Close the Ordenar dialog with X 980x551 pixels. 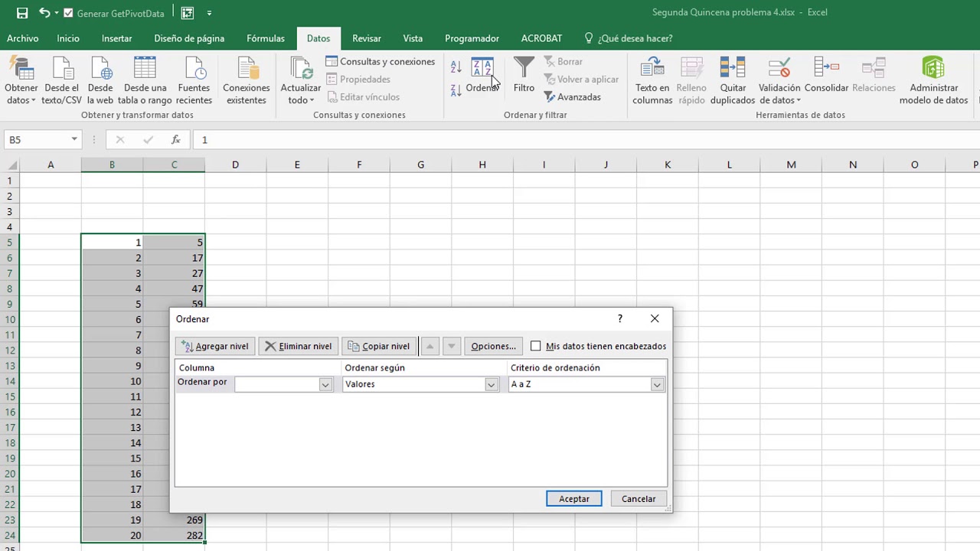point(655,319)
